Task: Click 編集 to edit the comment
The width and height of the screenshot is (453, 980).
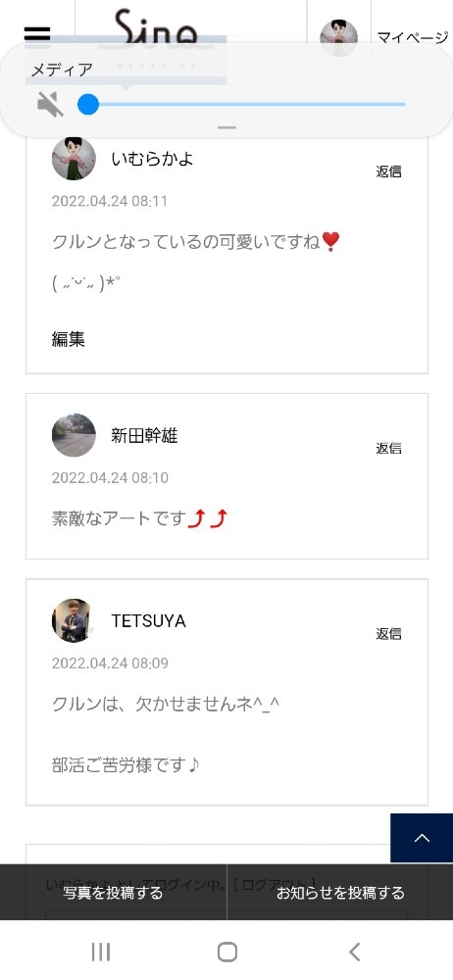Action: click(68, 339)
